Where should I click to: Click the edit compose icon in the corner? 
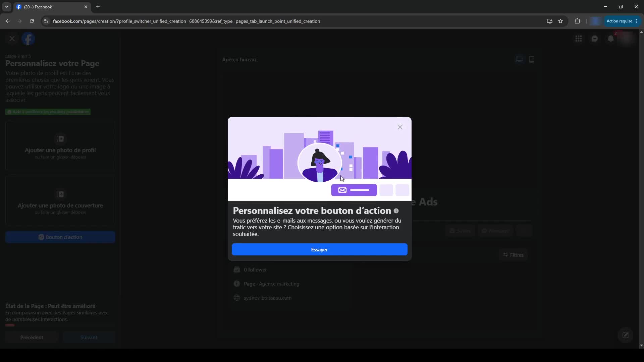click(x=626, y=335)
